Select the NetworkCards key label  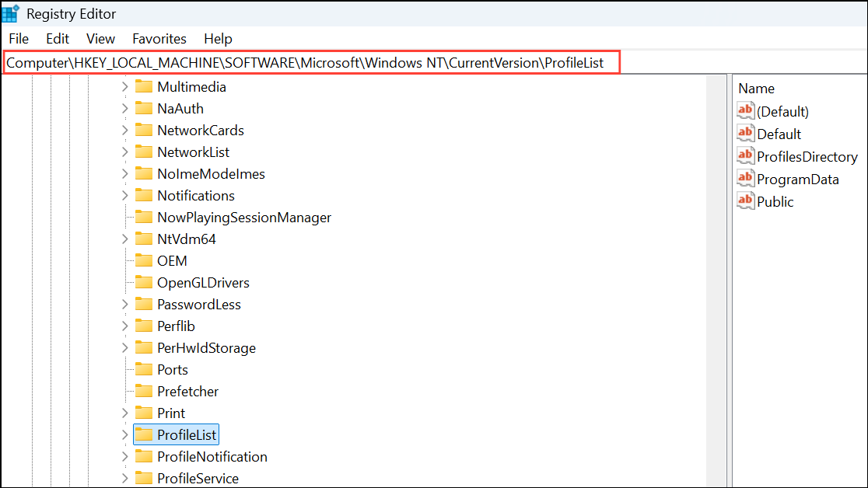pos(201,130)
